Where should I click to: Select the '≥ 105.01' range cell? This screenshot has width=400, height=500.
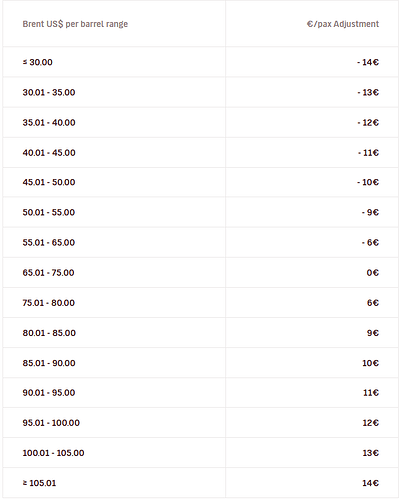pos(39,483)
